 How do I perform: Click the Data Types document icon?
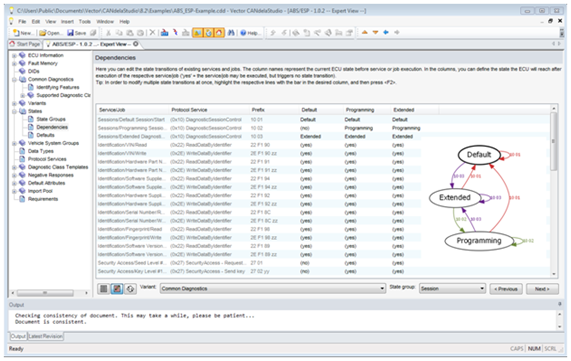coord(22,151)
